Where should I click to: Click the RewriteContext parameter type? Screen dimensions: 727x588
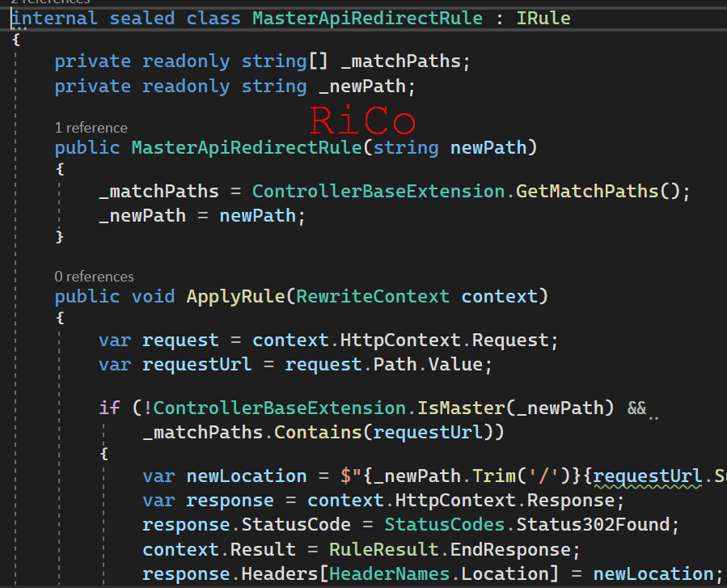pyautogui.click(x=372, y=296)
